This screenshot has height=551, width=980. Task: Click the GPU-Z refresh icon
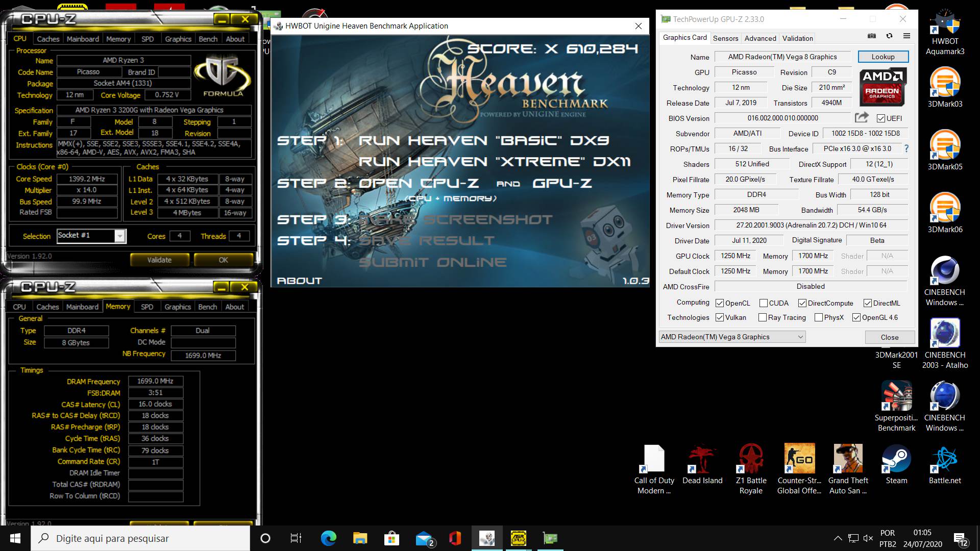tap(889, 36)
